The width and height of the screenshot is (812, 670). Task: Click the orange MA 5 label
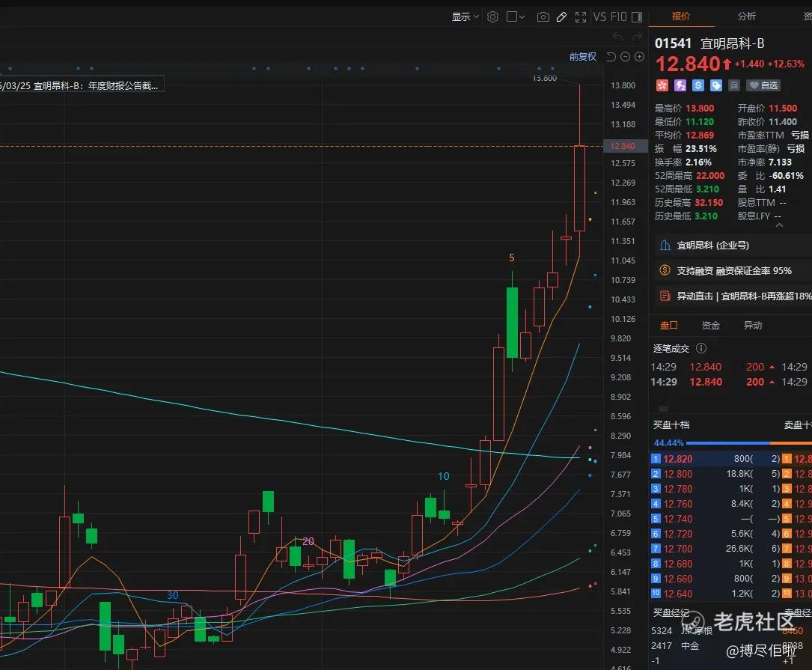[512, 258]
